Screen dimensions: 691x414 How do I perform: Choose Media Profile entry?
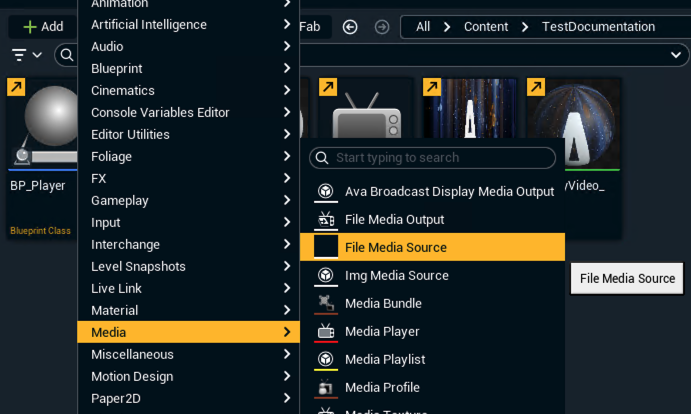432,388
